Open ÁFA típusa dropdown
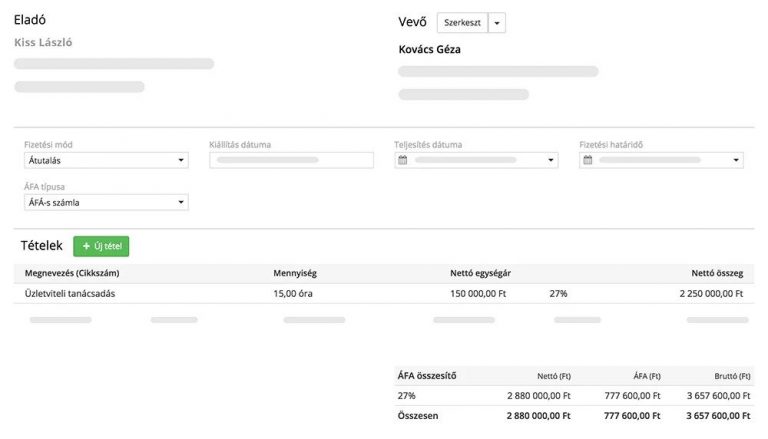This screenshot has height=439, width=768. click(x=105, y=203)
